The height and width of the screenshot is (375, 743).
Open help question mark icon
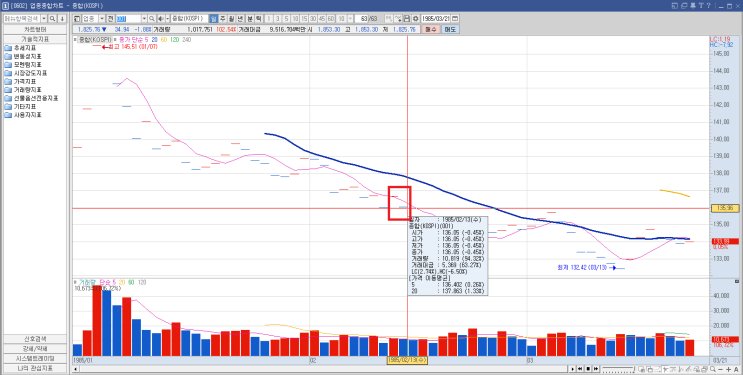[708, 6]
